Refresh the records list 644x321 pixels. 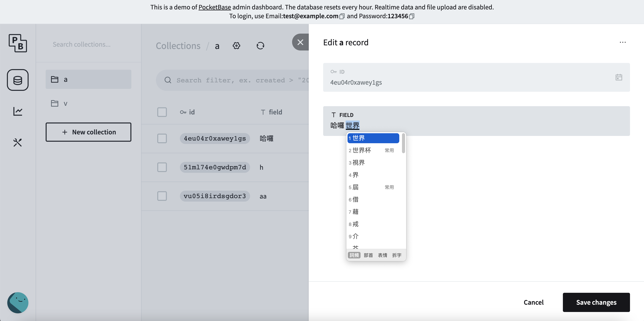click(x=260, y=46)
